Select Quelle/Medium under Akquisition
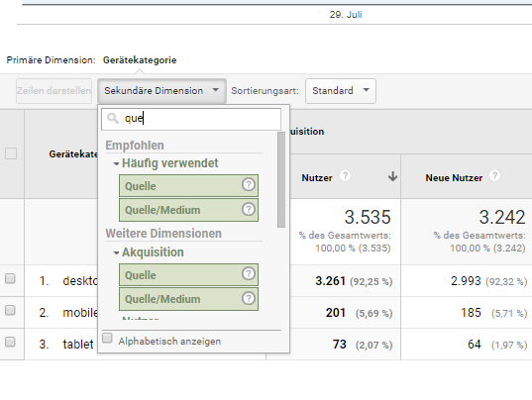This screenshot has height=400, width=532. click(188, 299)
